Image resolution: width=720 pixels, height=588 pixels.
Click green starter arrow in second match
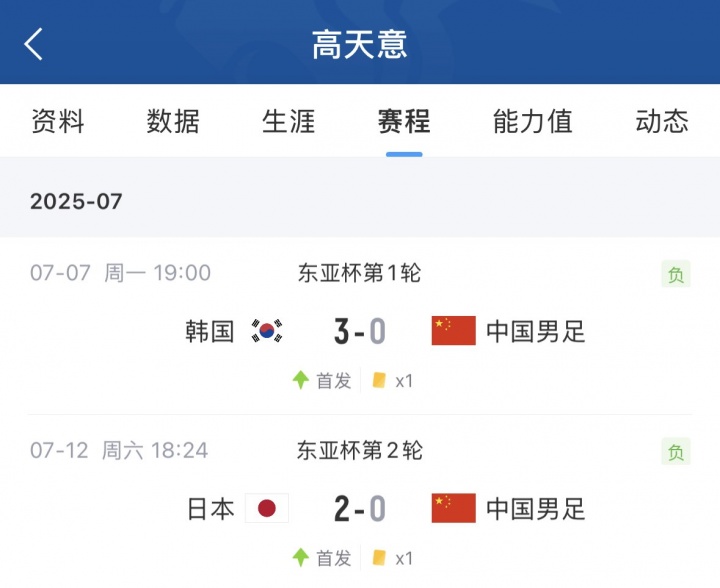point(300,558)
